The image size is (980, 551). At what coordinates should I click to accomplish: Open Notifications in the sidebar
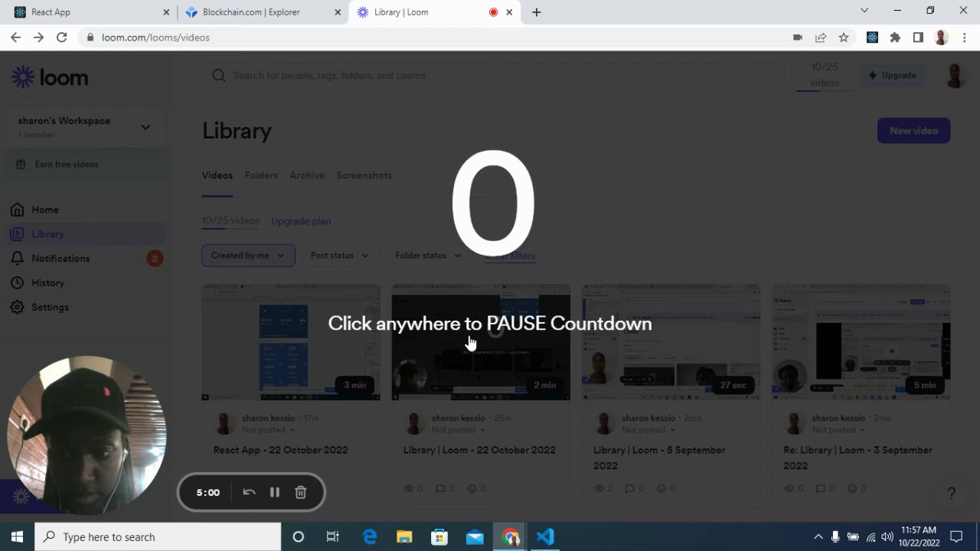tap(60, 259)
